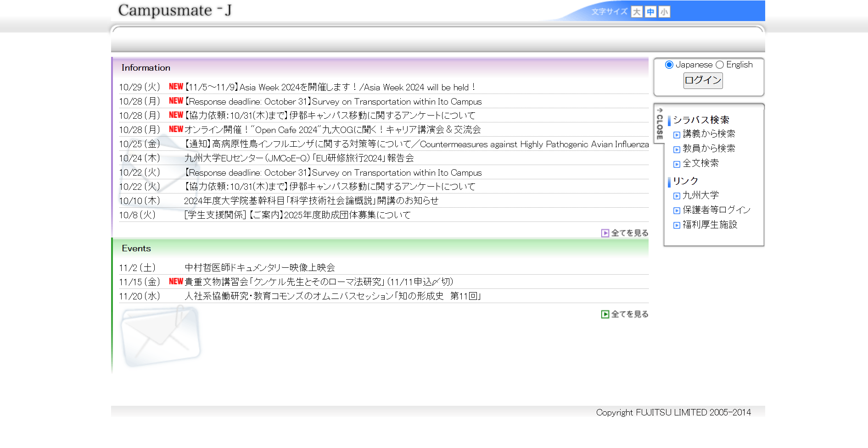This screenshot has width=868, height=448.
Task: Collapse sidebar with the CLOSE tab
Action: [x=660, y=124]
